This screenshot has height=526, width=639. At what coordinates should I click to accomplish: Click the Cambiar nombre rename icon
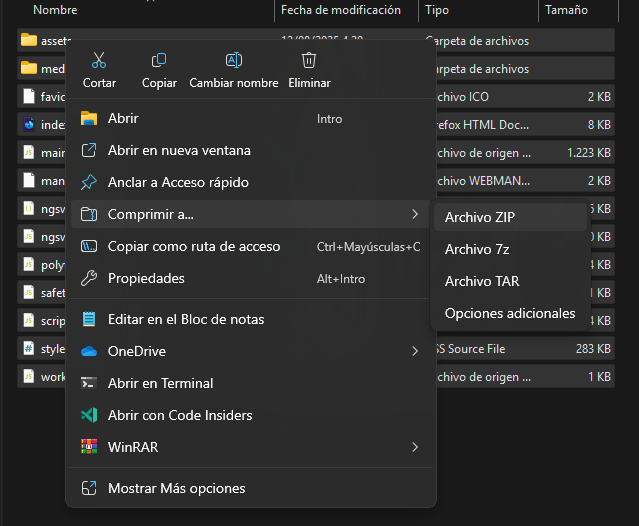234,61
